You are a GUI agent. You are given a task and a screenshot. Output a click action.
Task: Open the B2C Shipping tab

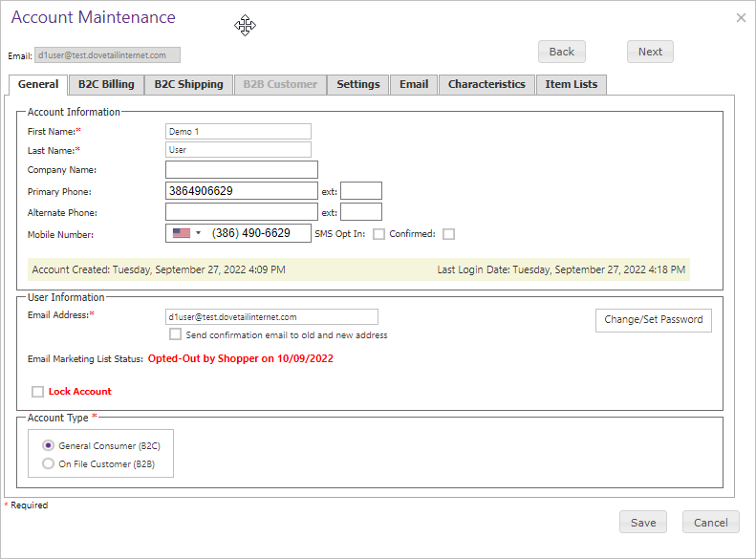(x=188, y=84)
